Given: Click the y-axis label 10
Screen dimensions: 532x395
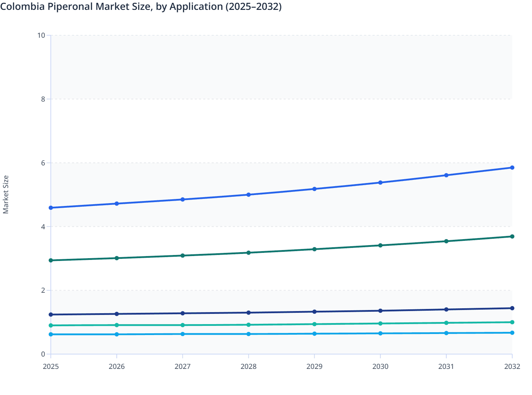Looking at the screenshot, I should point(41,35).
